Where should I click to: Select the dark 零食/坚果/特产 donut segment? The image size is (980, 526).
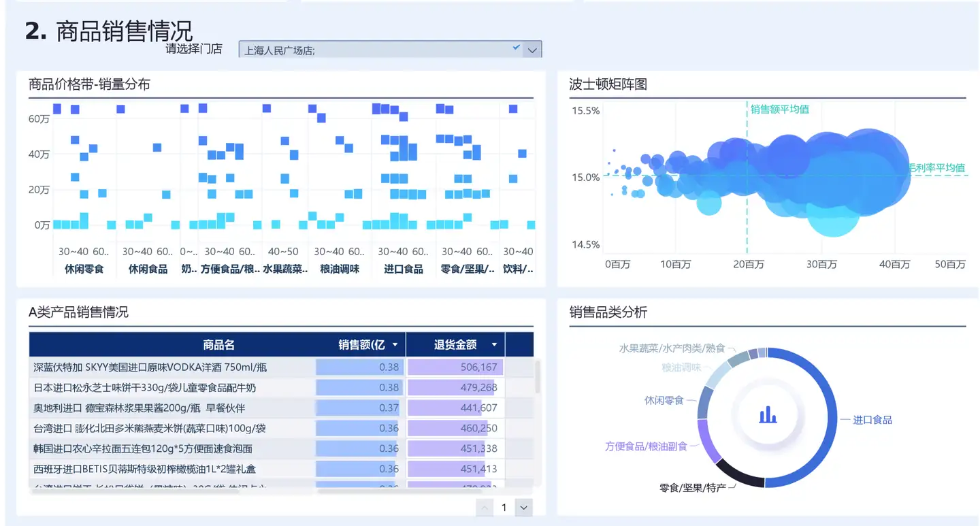tap(739, 474)
